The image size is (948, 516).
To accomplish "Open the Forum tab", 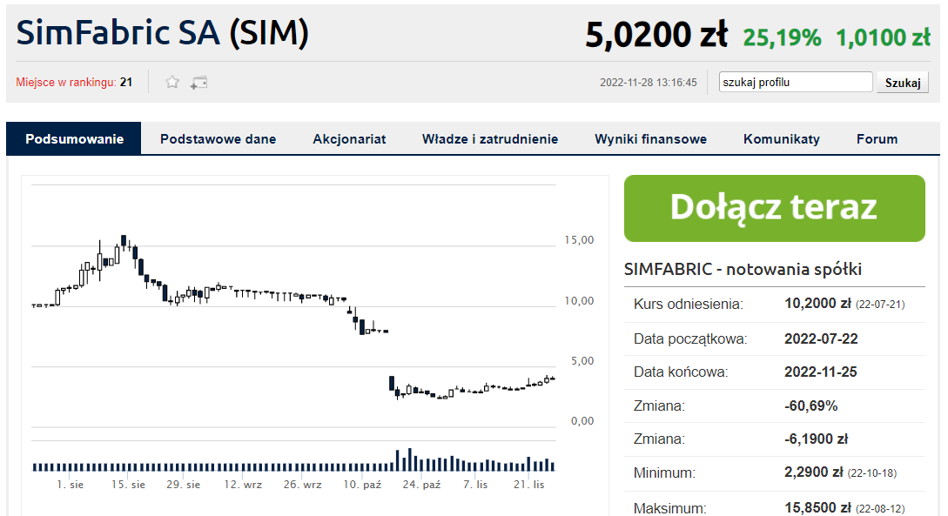I will tap(877, 139).
